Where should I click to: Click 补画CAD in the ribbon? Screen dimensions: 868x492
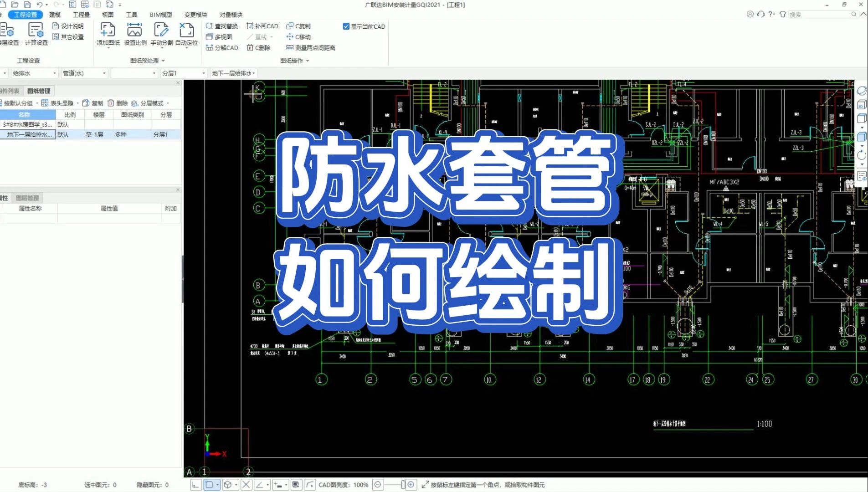pyautogui.click(x=263, y=26)
